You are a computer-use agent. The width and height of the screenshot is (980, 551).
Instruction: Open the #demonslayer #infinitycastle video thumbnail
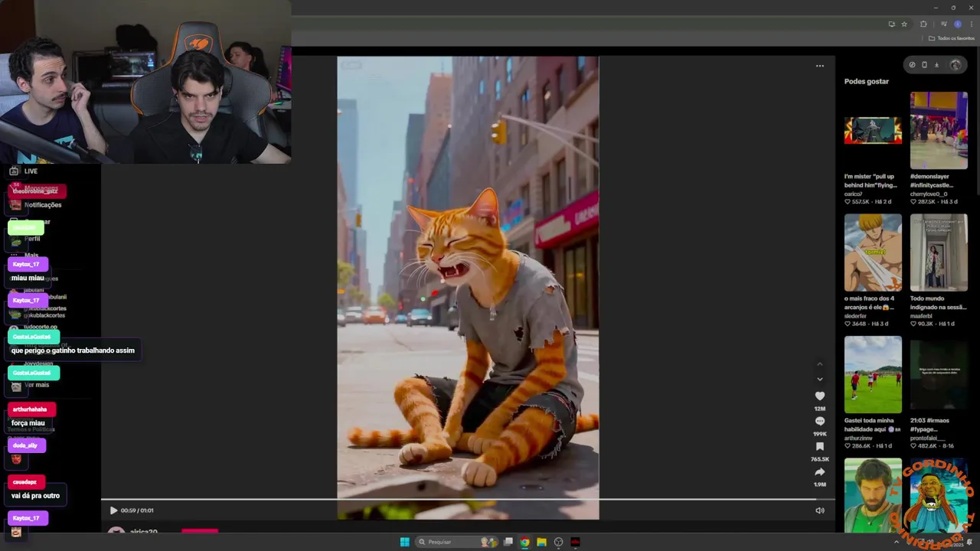(x=939, y=130)
